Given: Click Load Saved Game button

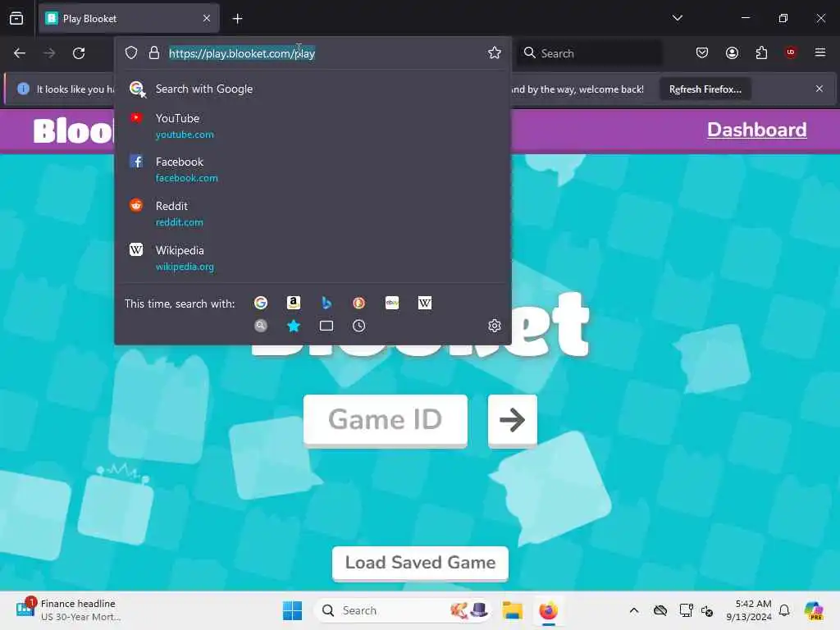Looking at the screenshot, I should coord(420,563).
